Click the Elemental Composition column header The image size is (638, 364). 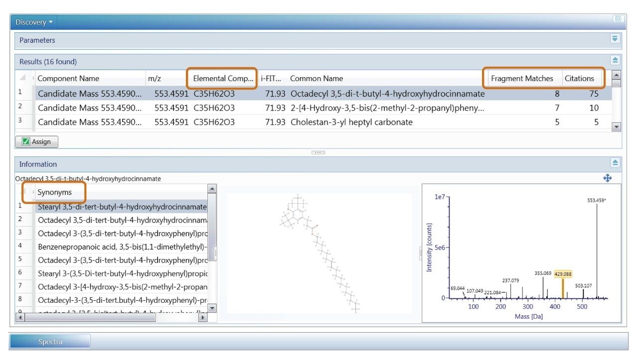click(x=222, y=78)
